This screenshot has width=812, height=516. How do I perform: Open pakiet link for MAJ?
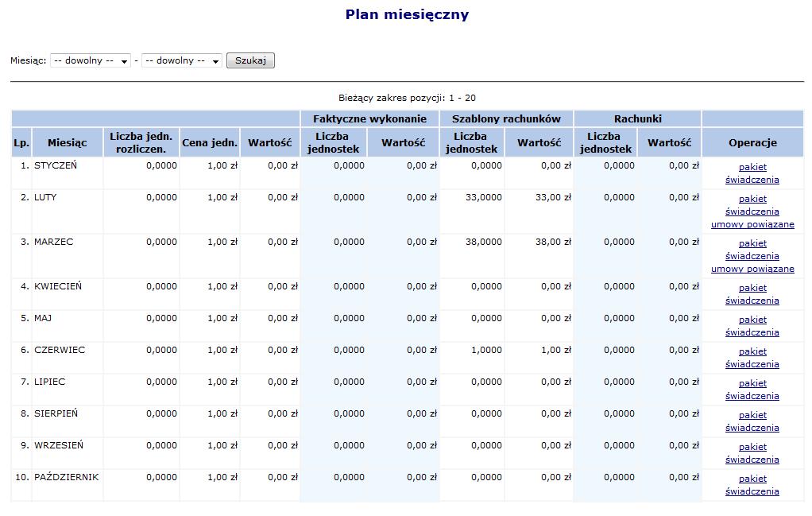(752, 320)
